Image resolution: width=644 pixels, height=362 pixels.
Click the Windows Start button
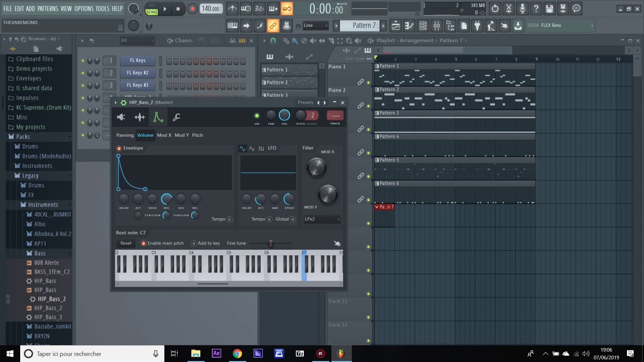coord(10,354)
